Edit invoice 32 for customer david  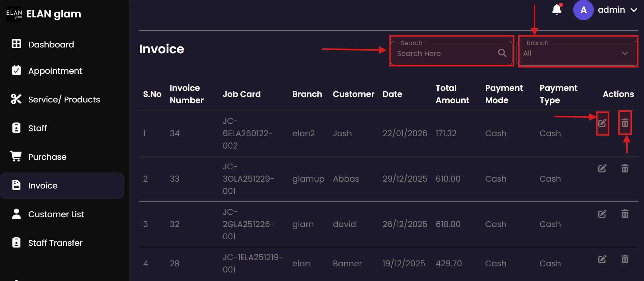click(x=602, y=214)
